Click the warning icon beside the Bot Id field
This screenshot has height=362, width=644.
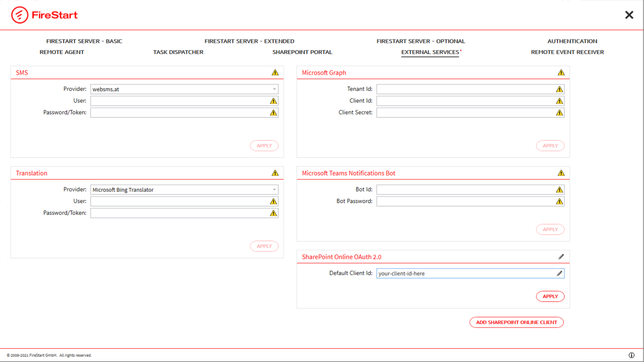559,189
